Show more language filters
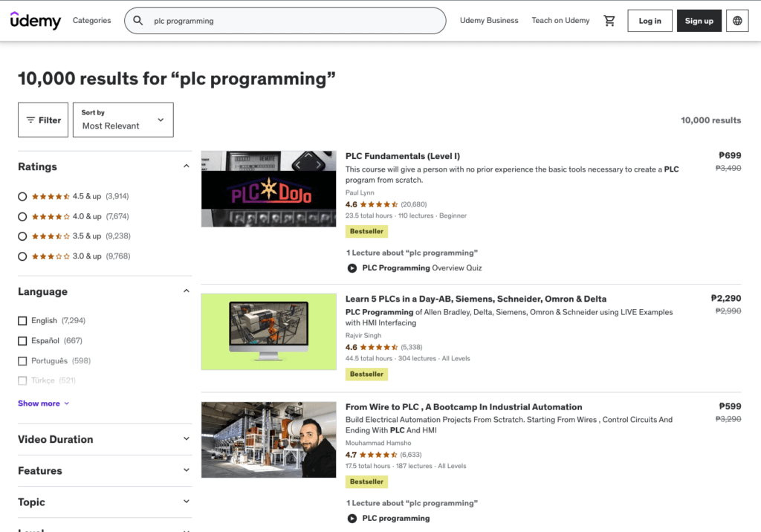761x532 pixels. [39, 403]
